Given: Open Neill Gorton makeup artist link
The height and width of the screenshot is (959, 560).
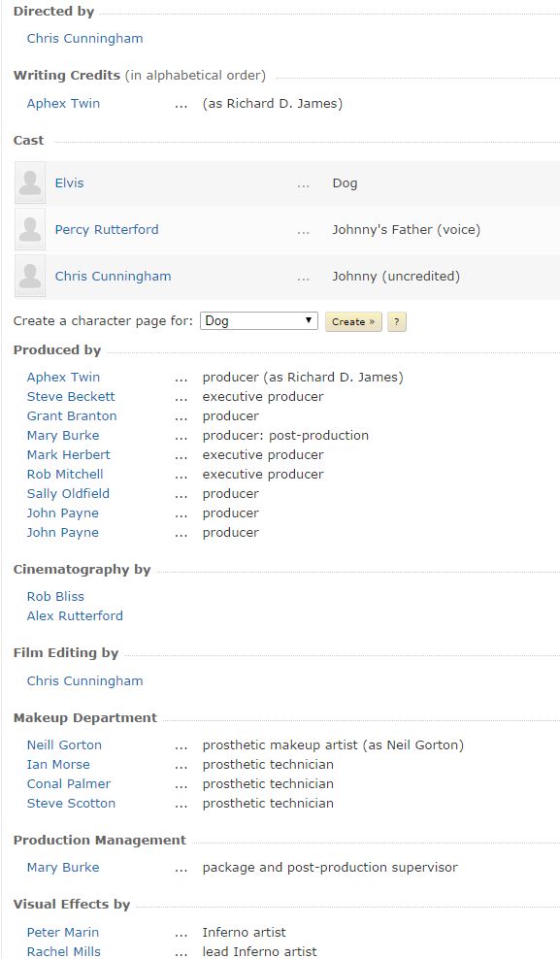Looking at the screenshot, I should (64, 744).
